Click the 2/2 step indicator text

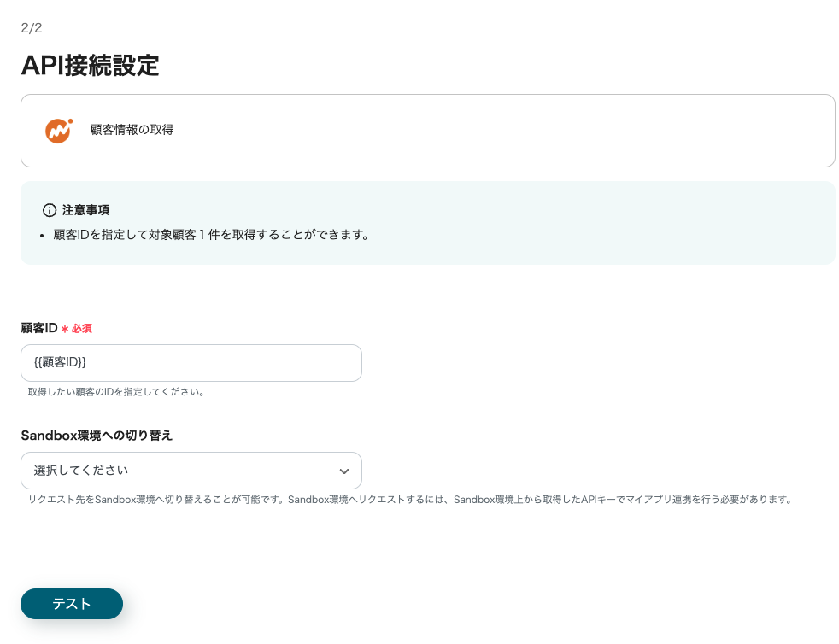[x=32, y=28]
